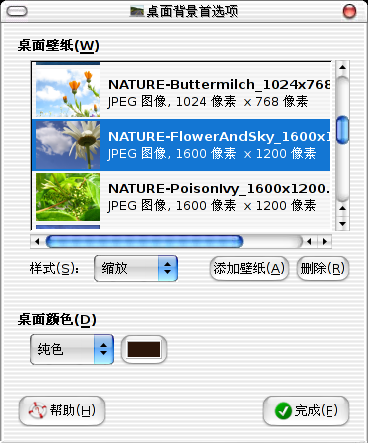This screenshot has height=443, width=368.
Task: Click the 帮助 help button
Action: pos(62,411)
